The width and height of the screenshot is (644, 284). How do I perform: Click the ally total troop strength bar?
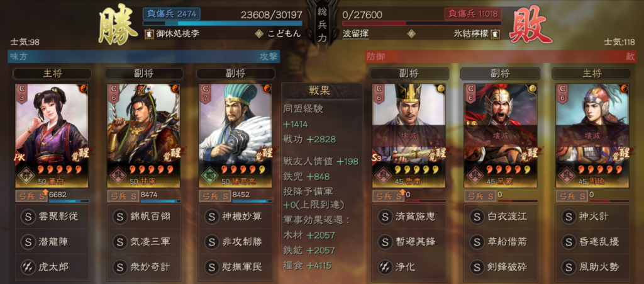click(x=223, y=23)
